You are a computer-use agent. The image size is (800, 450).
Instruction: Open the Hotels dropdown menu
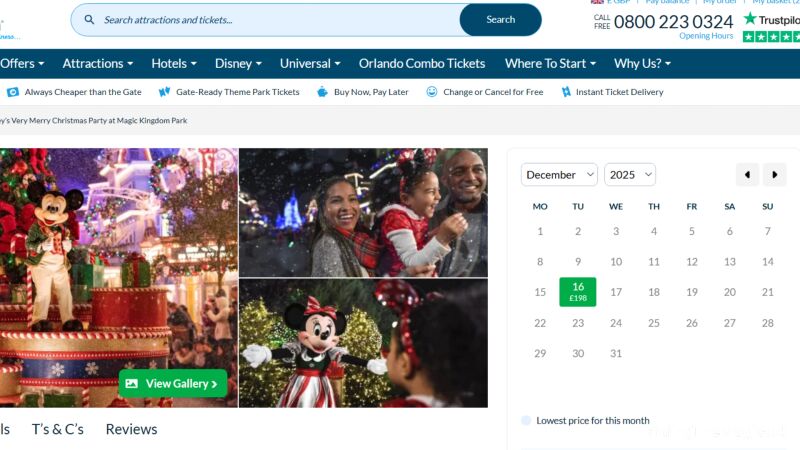pyautogui.click(x=173, y=63)
